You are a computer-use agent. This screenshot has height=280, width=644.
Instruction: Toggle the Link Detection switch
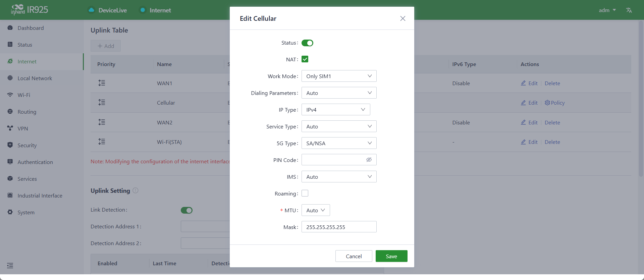(186, 210)
